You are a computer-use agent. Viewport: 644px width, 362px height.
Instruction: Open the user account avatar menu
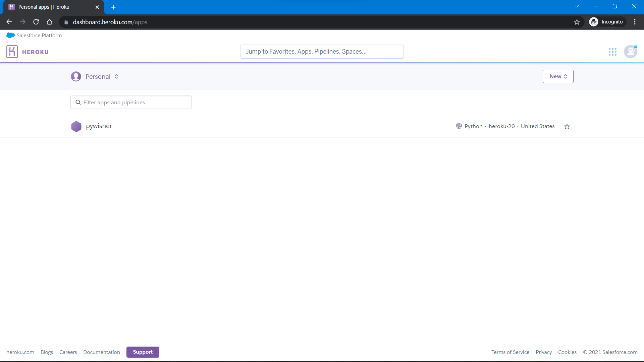click(630, 52)
